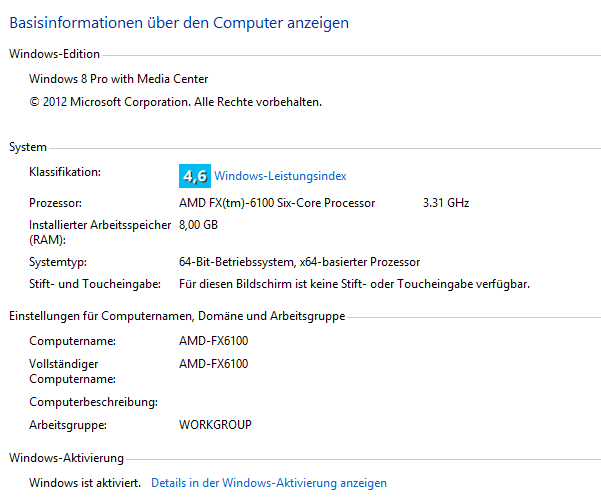The width and height of the screenshot is (601, 502).
Task: Open Details in der Windows-Aktivierung anzeigen
Action: pyautogui.click(x=269, y=483)
